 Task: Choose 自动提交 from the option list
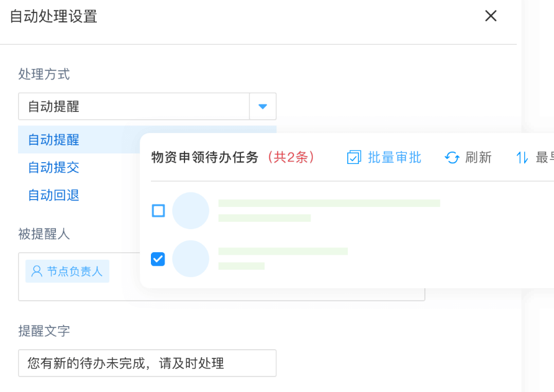[x=54, y=168]
